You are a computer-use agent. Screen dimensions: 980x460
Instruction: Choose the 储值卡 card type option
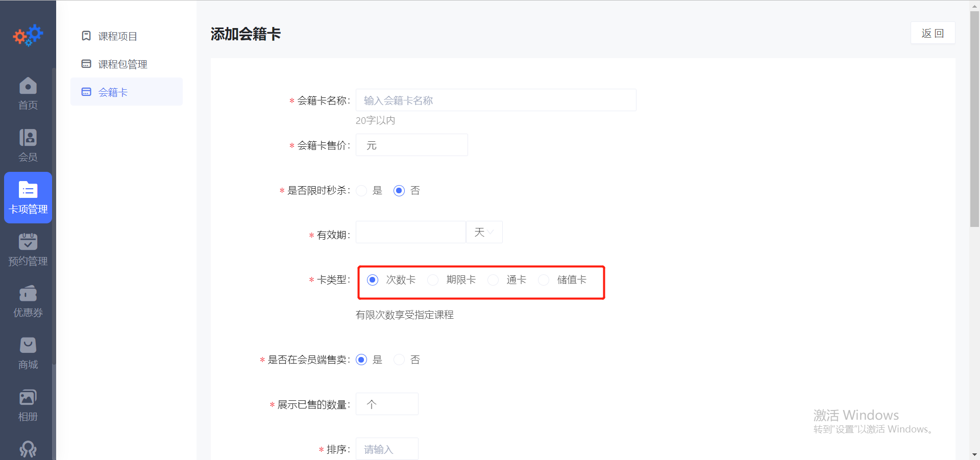pos(543,280)
